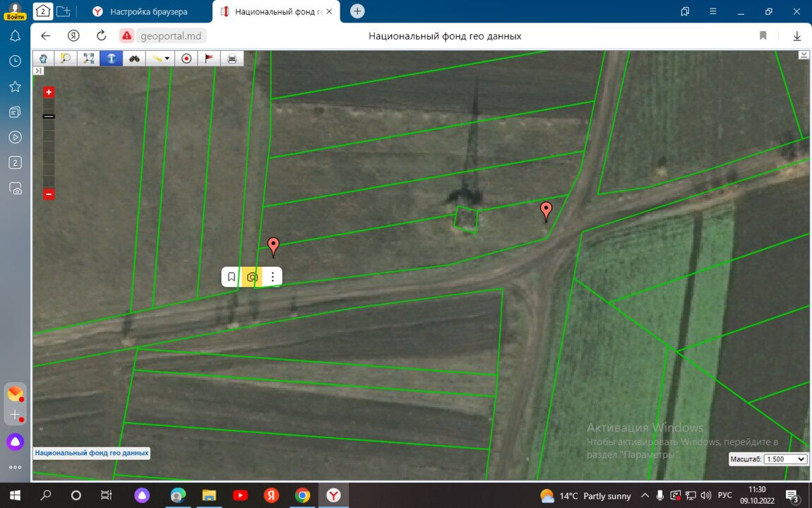Select the red flag marker tool
Screen dimensions: 812x508
click(x=209, y=59)
